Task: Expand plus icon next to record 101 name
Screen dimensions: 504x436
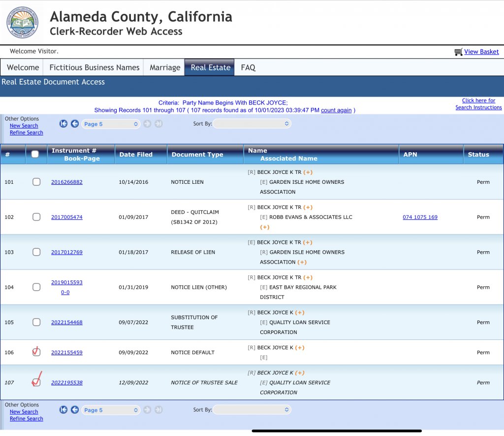Action: [x=308, y=172]
